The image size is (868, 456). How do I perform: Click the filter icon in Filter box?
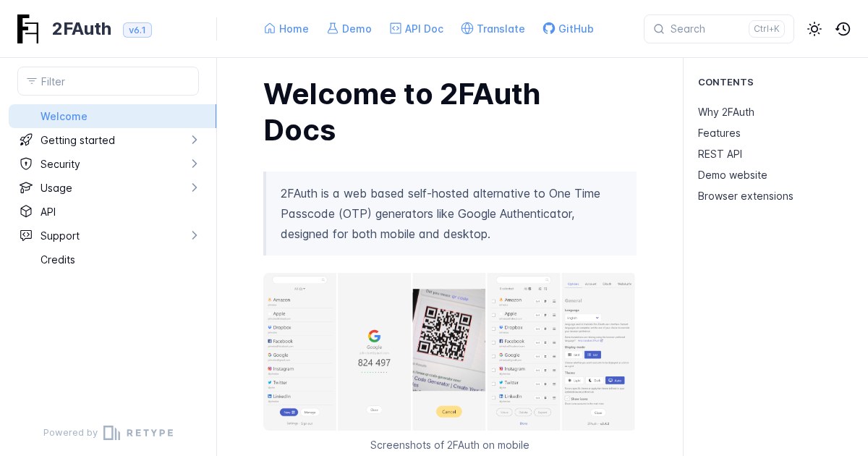point(32,81)
